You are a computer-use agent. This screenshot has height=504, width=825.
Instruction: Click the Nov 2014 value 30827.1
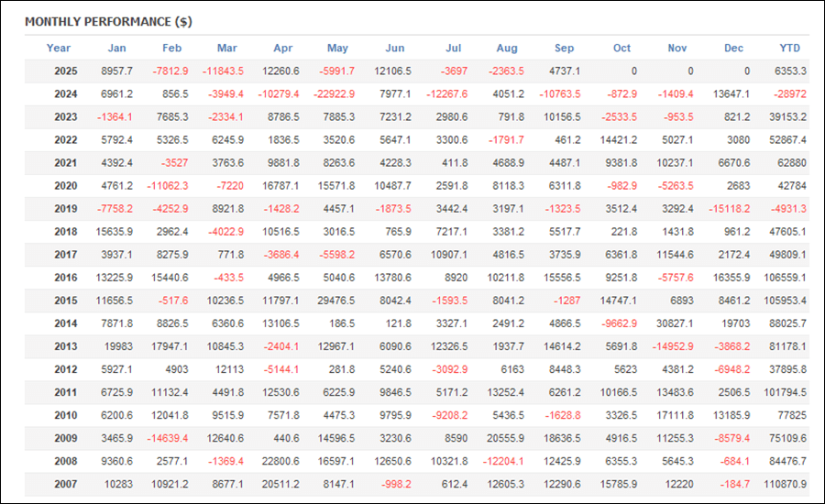point(675,323)
